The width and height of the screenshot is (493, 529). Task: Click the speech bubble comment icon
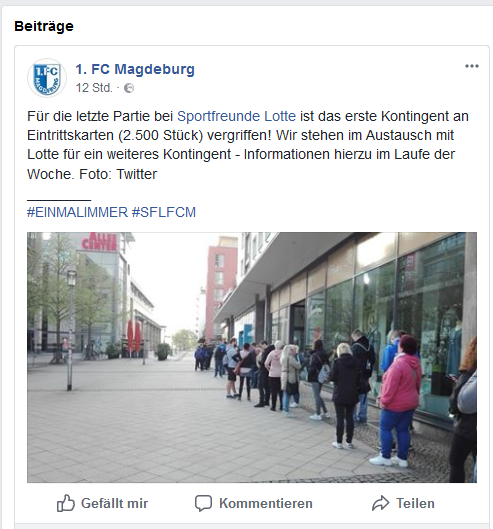coord(203,503)
